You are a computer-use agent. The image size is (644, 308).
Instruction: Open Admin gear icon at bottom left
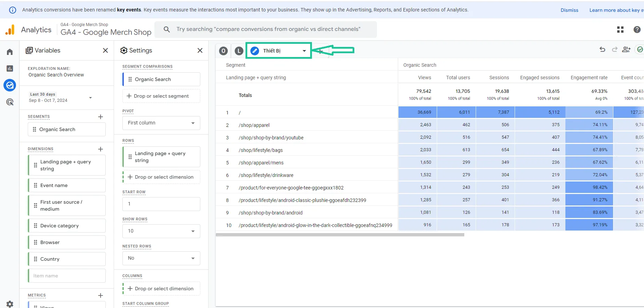point(10,304)
